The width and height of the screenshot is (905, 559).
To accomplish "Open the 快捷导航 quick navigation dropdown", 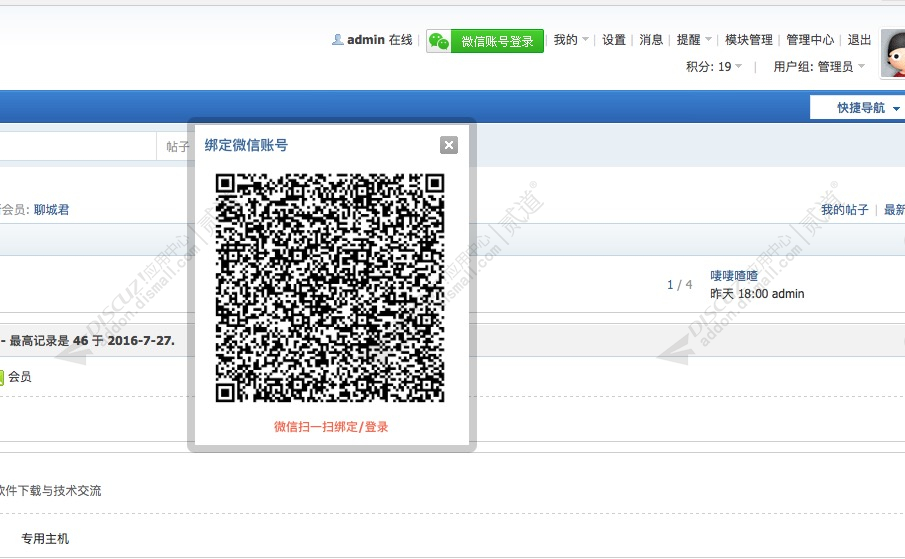I will click(x=858, y=108).
